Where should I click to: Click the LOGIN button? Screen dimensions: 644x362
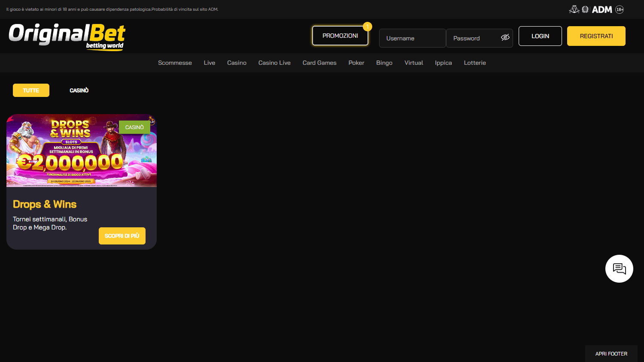(540, 36)
